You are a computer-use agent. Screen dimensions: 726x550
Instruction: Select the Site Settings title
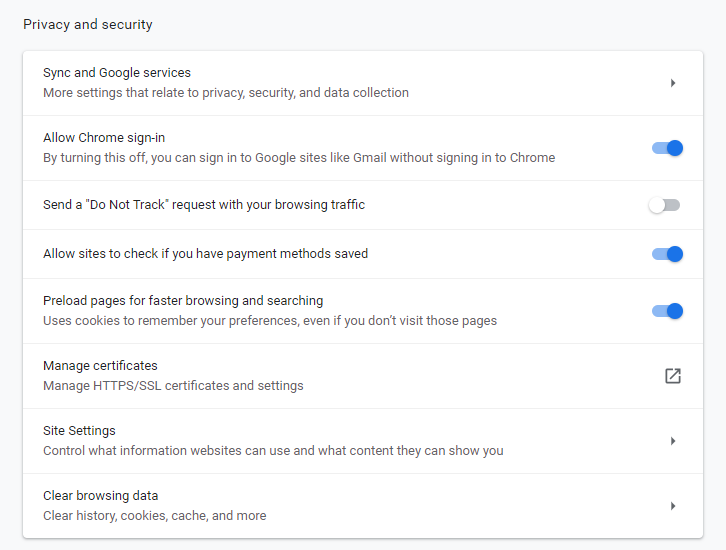point(79,431)
